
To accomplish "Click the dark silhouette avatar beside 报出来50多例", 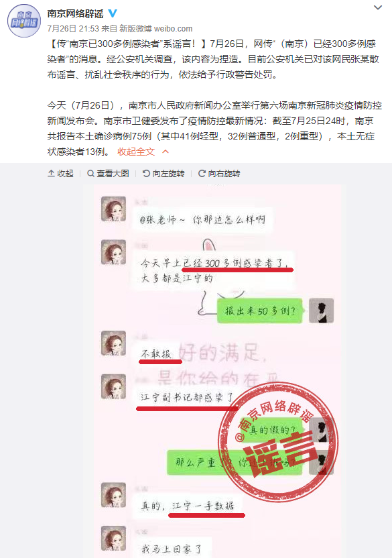I will tap(321, 311).
